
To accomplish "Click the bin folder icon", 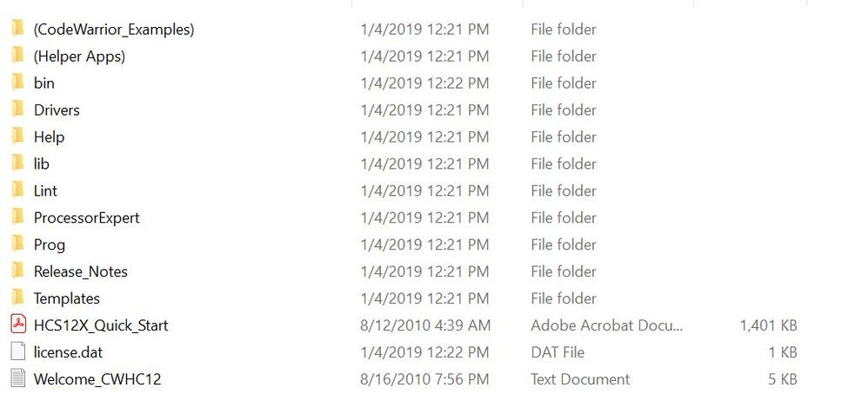I will click(x=17, y=84).
